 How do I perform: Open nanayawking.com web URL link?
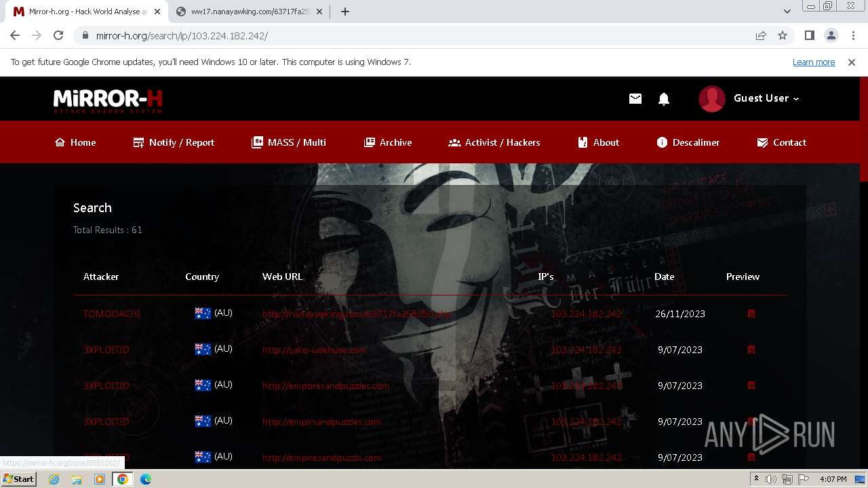357,314
